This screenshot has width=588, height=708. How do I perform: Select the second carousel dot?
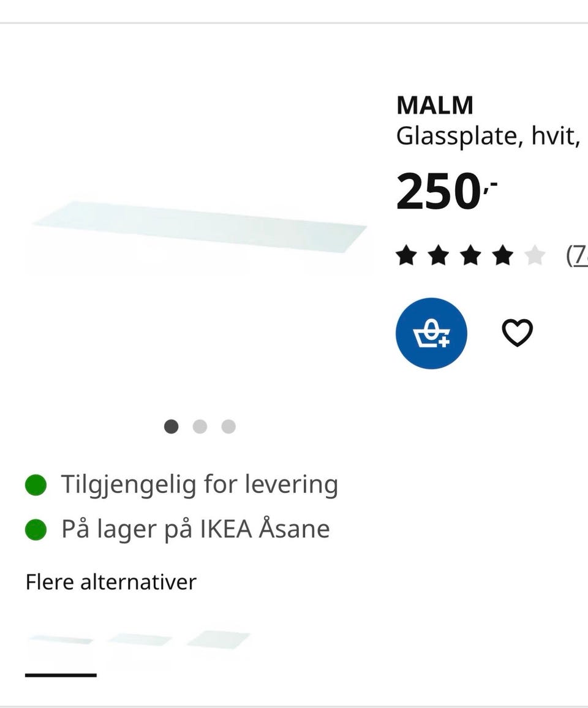click(x=200, y=426)
